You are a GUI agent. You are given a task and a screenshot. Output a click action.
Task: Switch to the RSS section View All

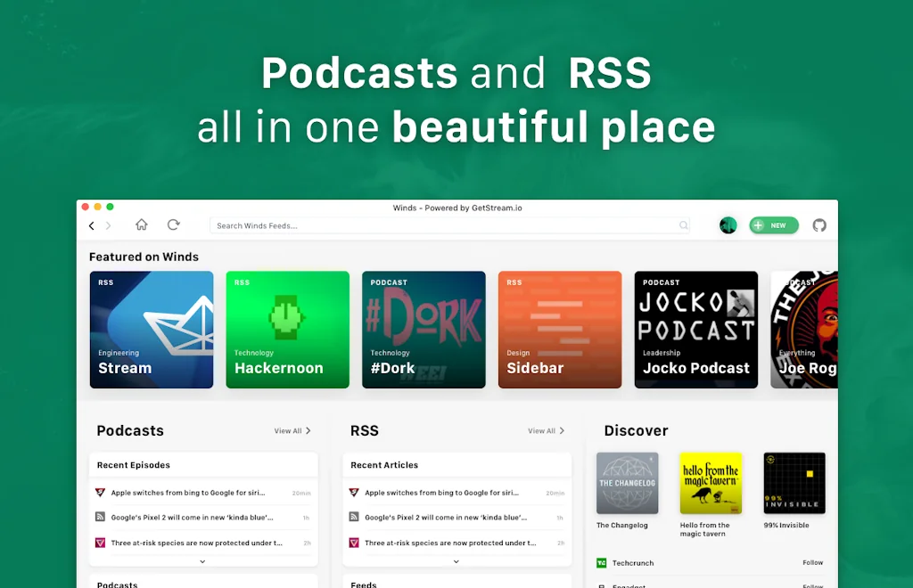(x=547, y=430)
